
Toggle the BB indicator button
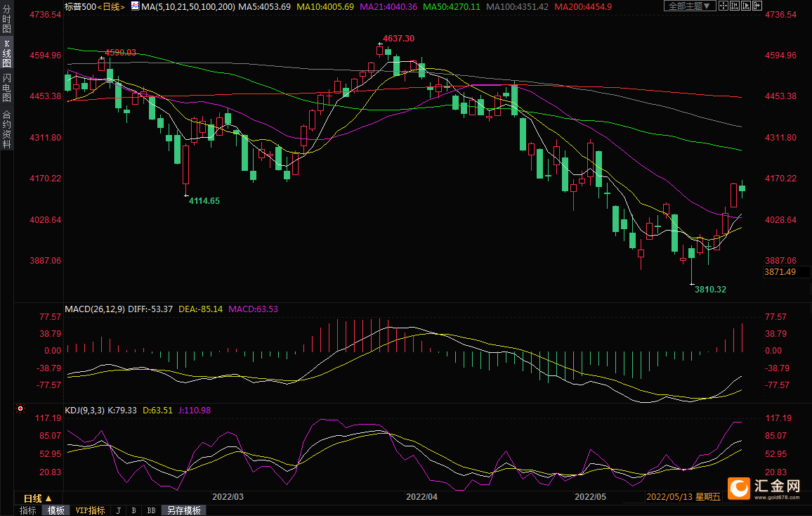point(151,510)
